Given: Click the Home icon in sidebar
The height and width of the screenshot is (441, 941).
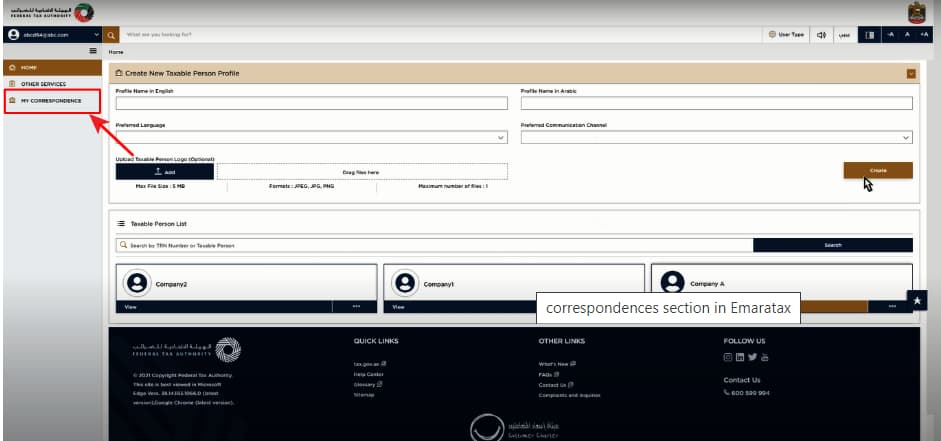Looking at the screenshot, I should point(13,67).
